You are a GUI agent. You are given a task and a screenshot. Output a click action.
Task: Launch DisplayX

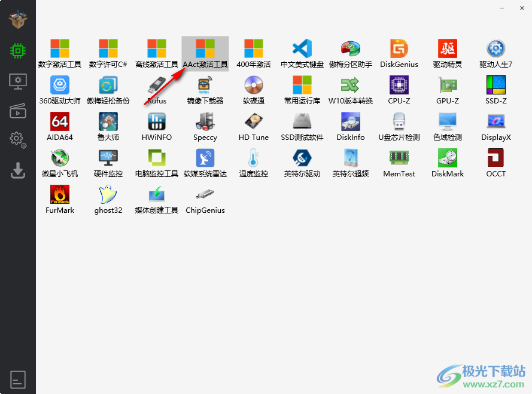pos(496,127)
